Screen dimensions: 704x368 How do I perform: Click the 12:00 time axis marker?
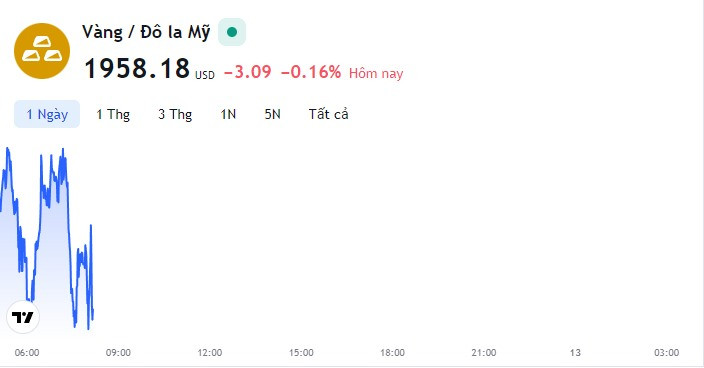210,353
